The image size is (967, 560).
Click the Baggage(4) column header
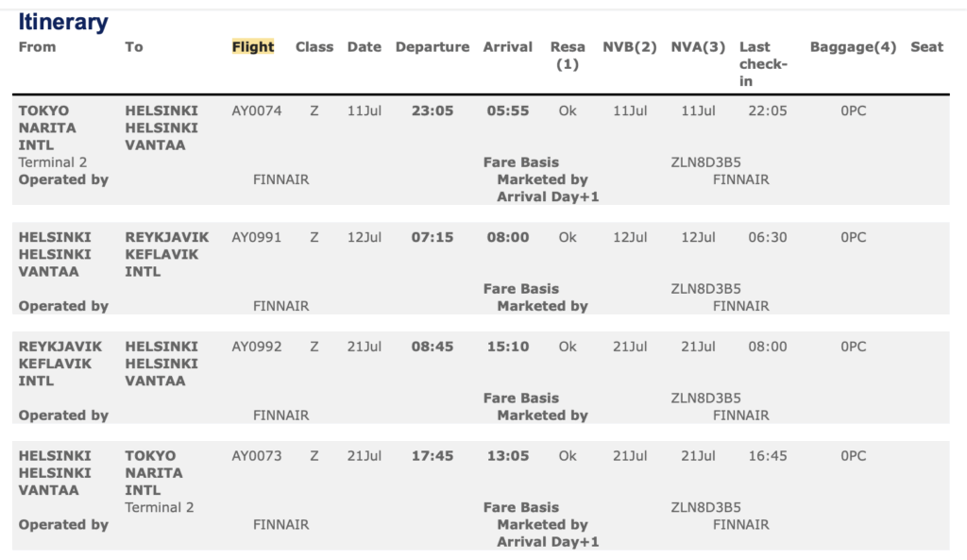point(853,47)
